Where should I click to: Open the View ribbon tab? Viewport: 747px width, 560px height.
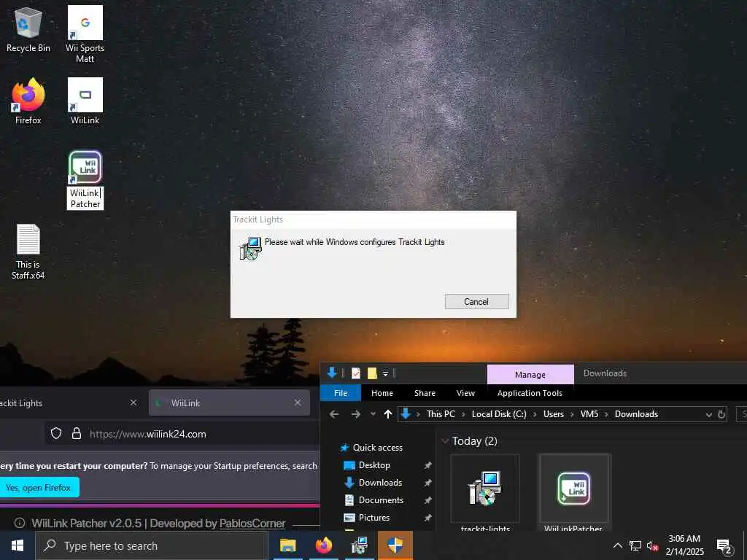tap(465, 393)
